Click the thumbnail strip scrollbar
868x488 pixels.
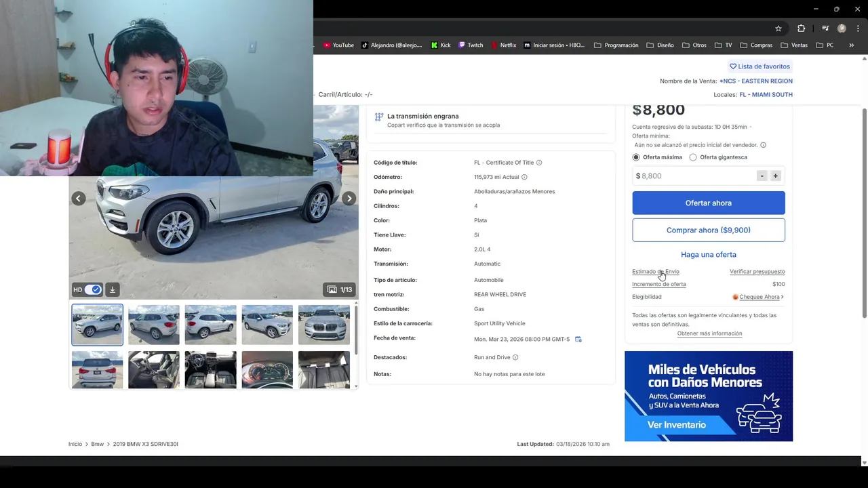coord(356,330)
